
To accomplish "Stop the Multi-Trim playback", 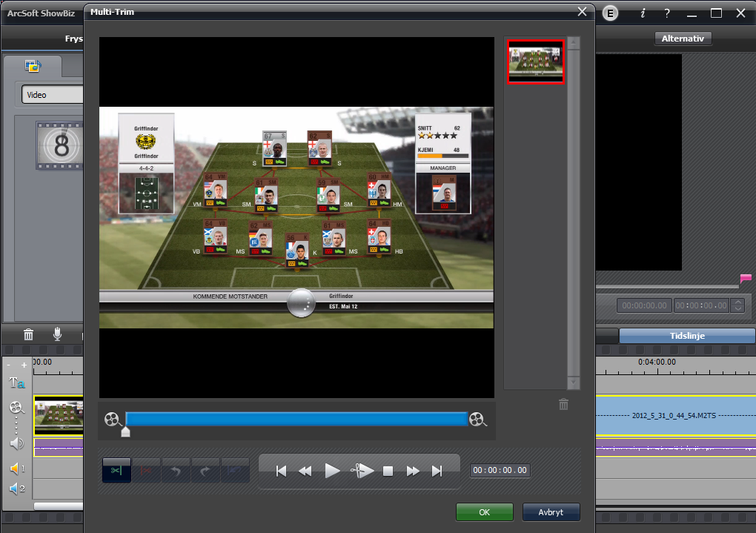I will [388, 471].
